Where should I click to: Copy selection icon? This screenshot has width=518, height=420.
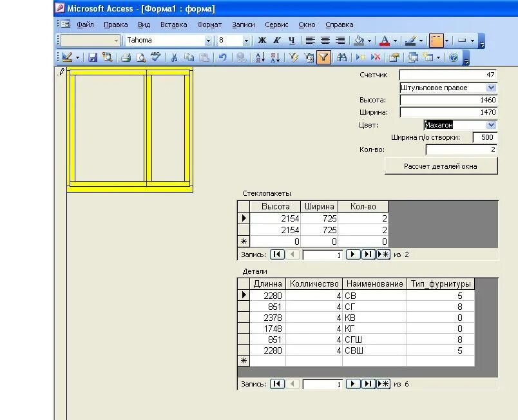click(189, 57)
